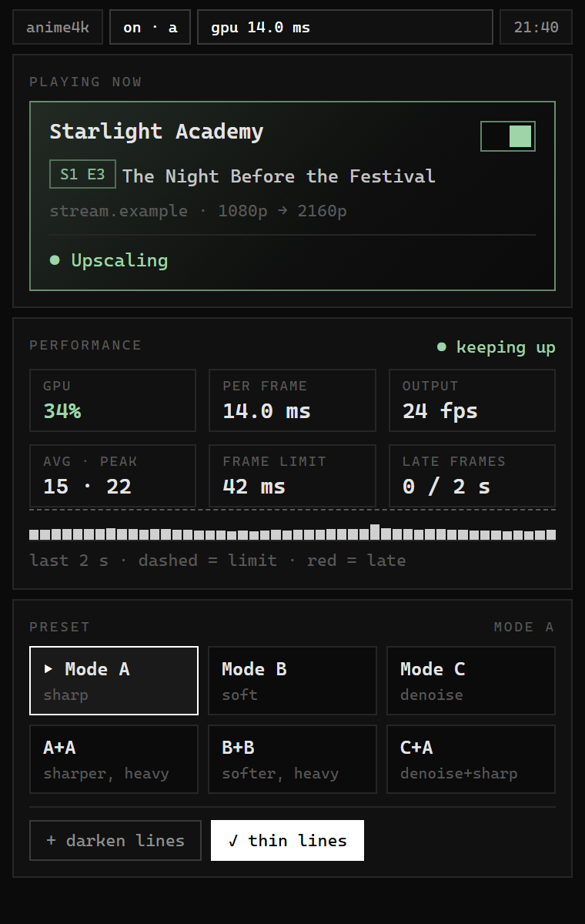This screenshot has width=585, height=924.
Task: Enable the darken lines option
Action: pos(115,840)
